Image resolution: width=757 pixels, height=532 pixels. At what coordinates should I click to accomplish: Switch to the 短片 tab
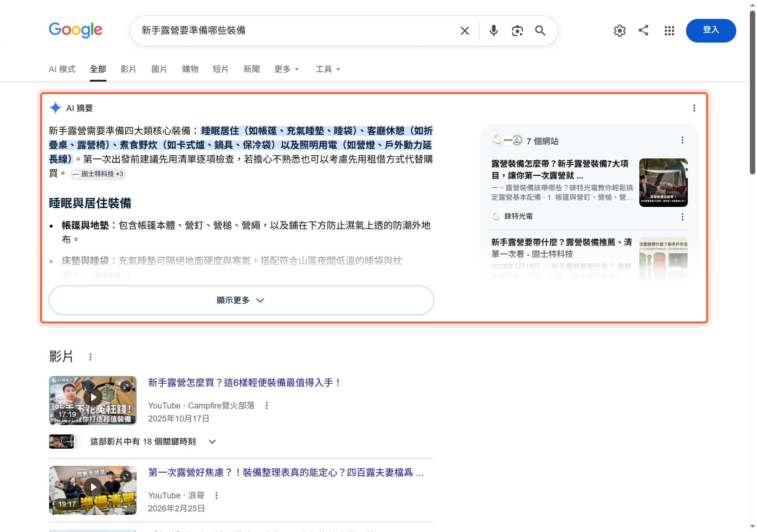(x=221, y=69)
